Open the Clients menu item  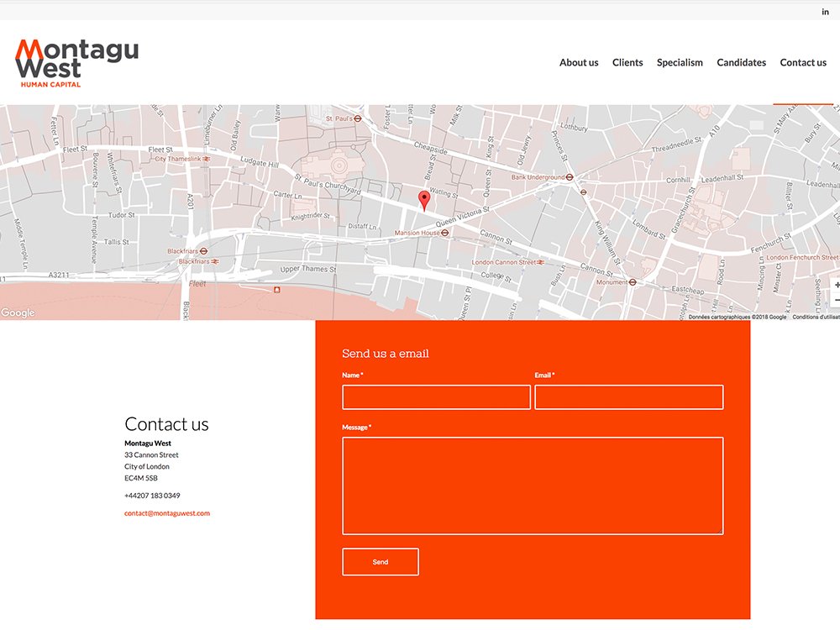[x=627, y=63]
